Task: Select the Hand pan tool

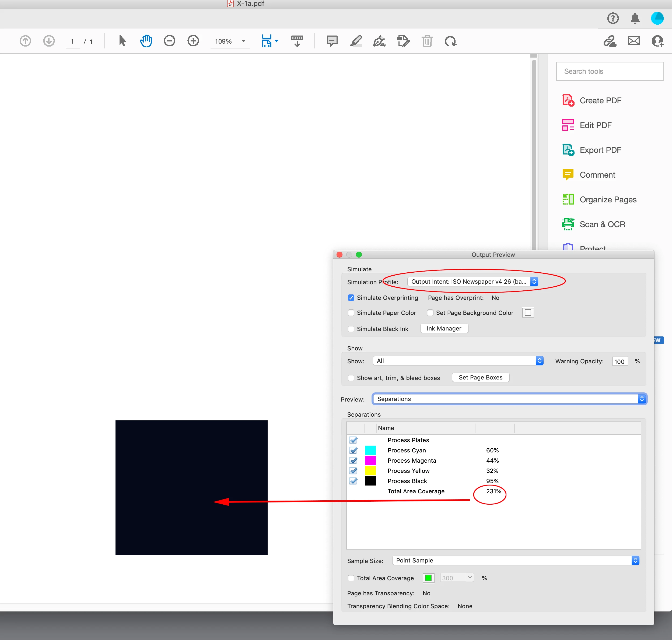Action: 146,41
